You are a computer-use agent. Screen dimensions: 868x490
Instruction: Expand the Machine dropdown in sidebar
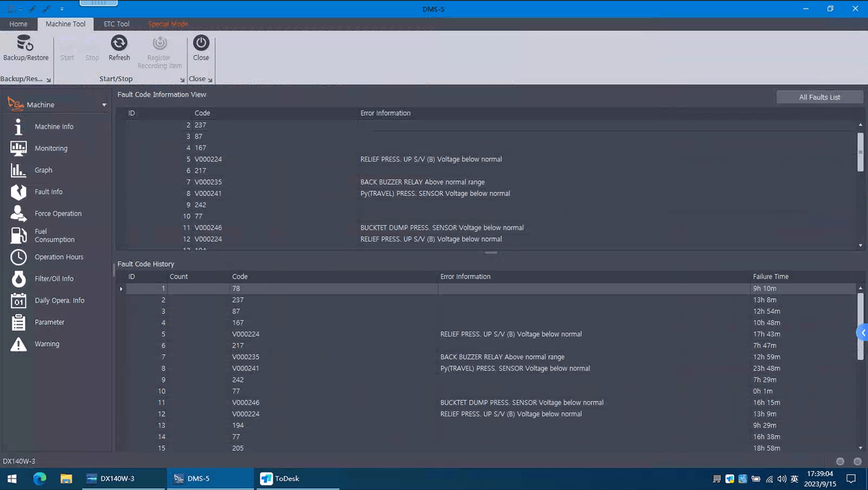tap(104, 105)
